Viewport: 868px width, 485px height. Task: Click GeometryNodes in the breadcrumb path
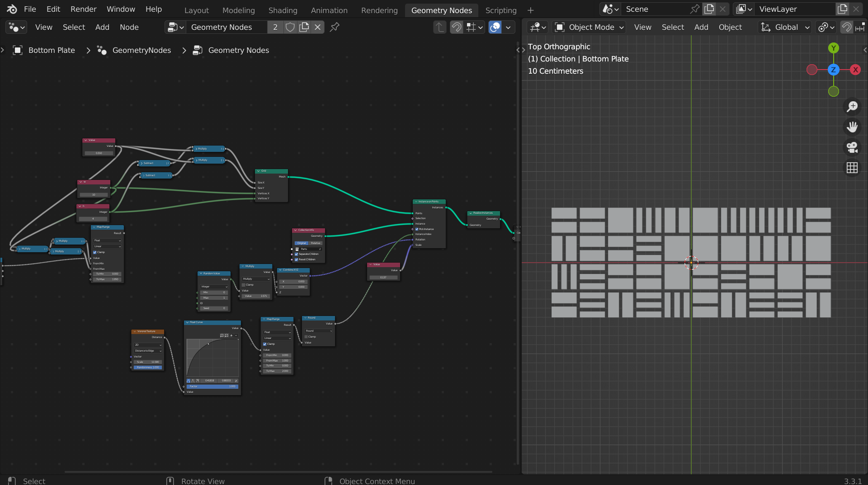pyautogui.click(x=142, y=50)
